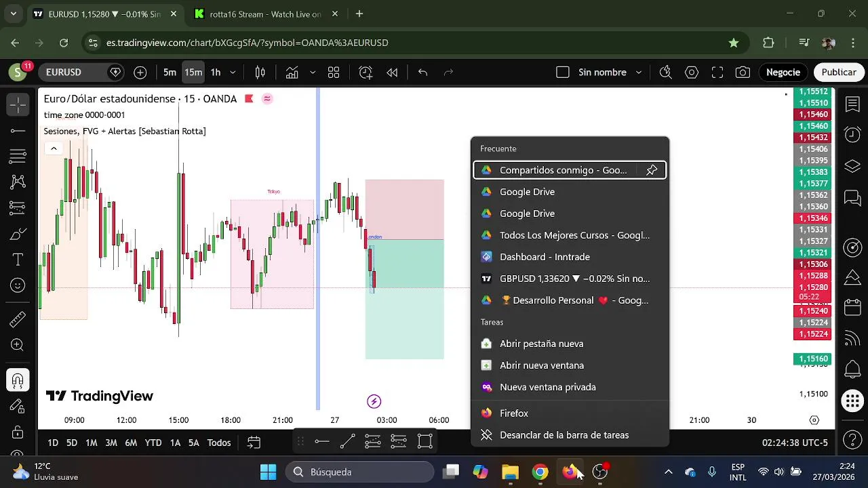
Task: Undo the last chart action
Action: pos(422,73)
